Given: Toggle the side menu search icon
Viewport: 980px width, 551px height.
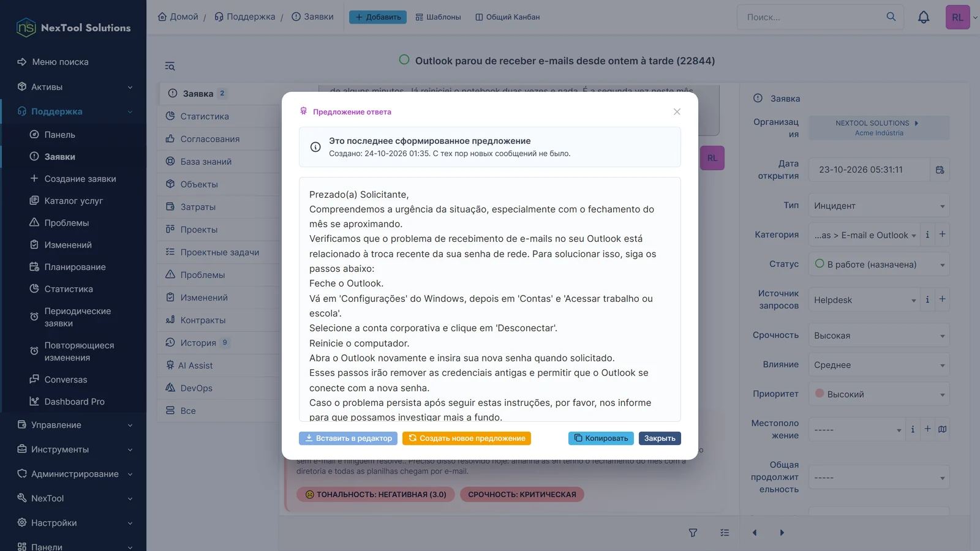Looking at the screenshot, I should (x=170, y=66).
